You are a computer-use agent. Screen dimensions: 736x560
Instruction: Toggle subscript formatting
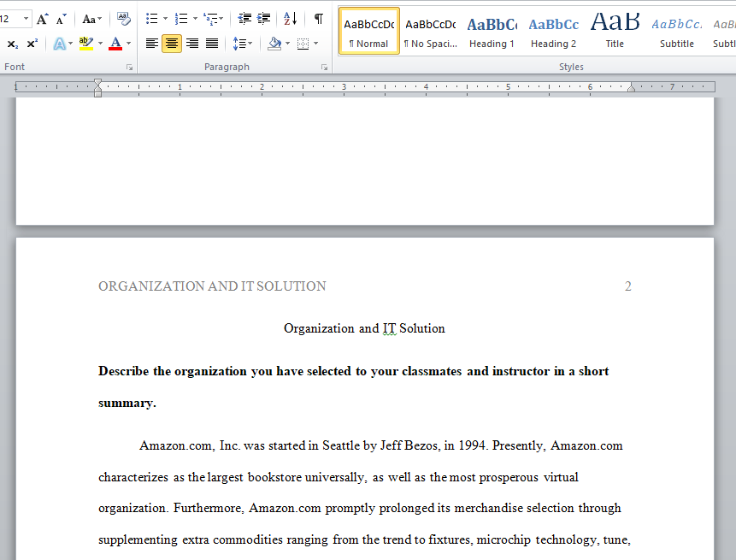click(13, 44)
